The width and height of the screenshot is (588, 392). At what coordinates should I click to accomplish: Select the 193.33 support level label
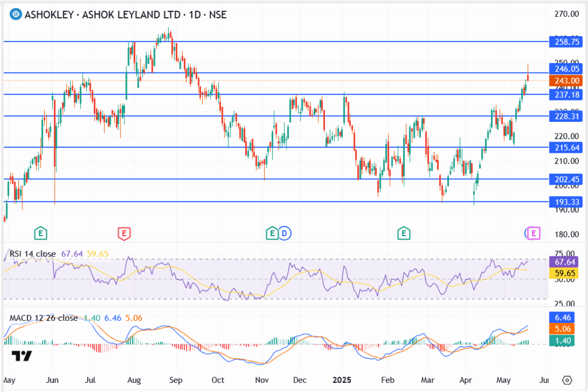(x=563, y=202)
